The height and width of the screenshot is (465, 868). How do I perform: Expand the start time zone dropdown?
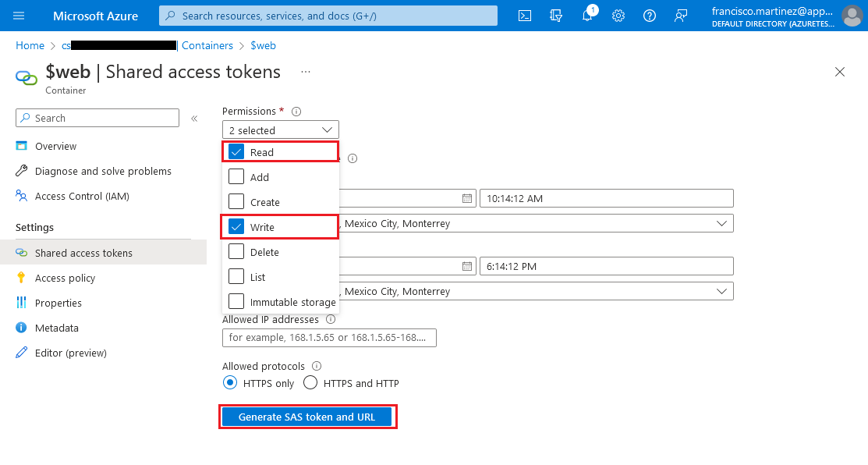click(721, 224)
